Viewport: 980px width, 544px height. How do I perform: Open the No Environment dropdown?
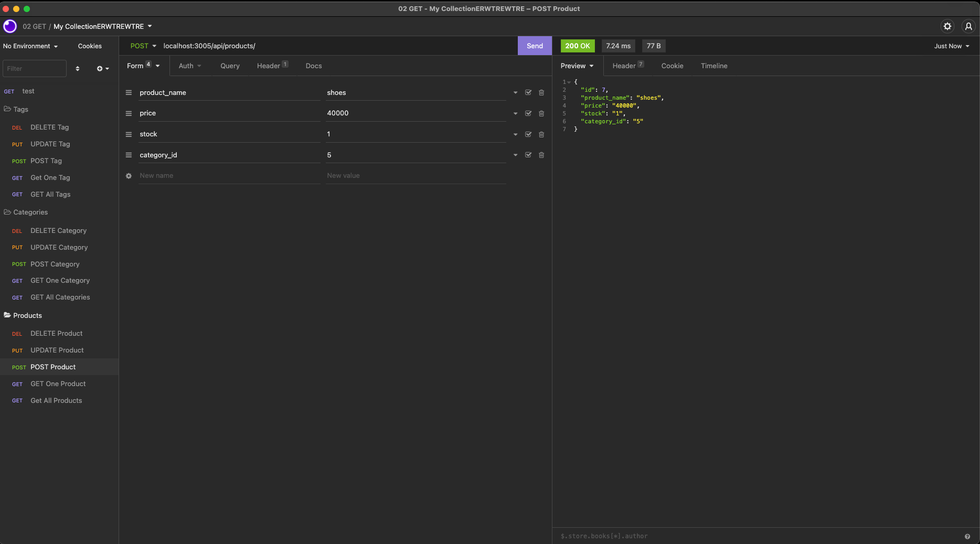coord(30,46)
